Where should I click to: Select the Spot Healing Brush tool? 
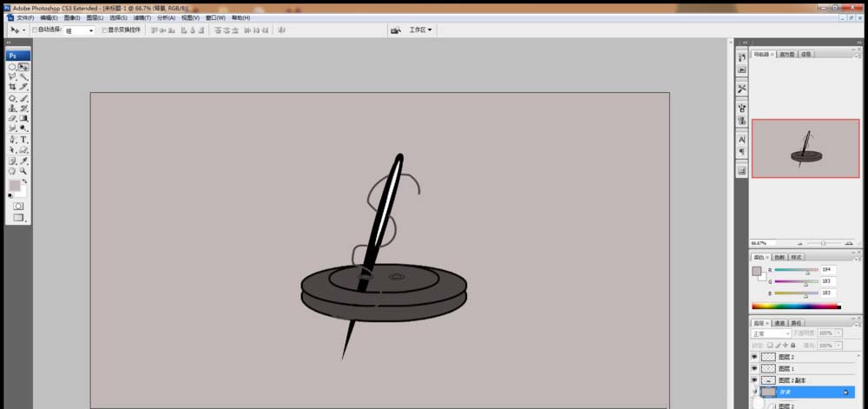pyautogui.click(x=11, y=98)
